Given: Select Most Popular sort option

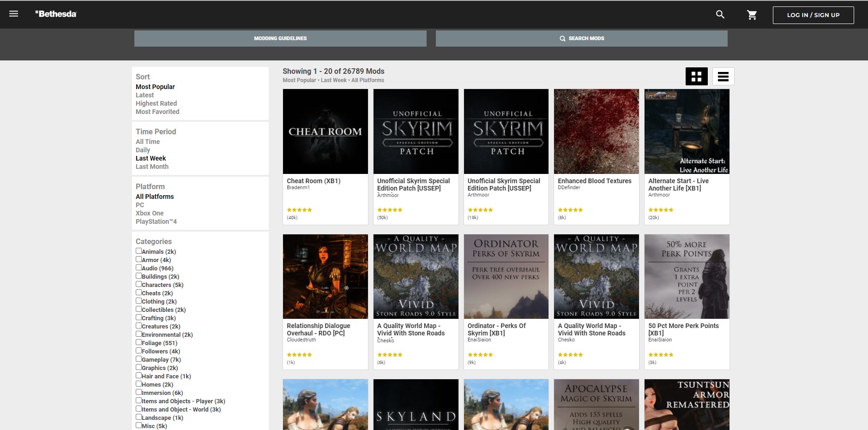Looking at the screenshot, I should tap(155, 87).
